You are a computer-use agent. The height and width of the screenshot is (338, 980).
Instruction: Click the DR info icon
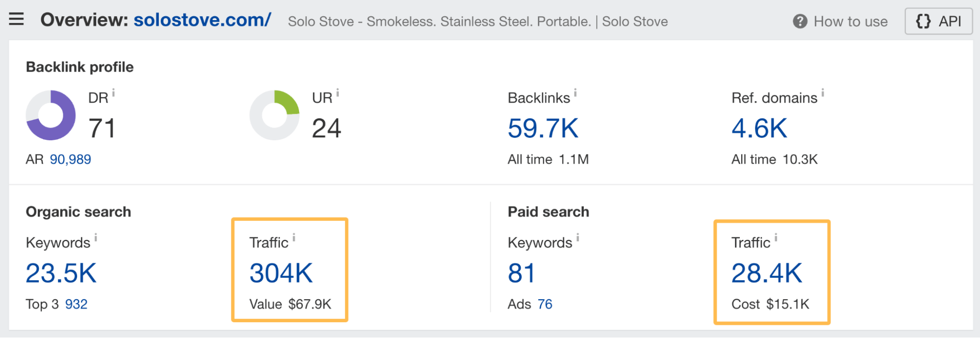tap(113, 92)
